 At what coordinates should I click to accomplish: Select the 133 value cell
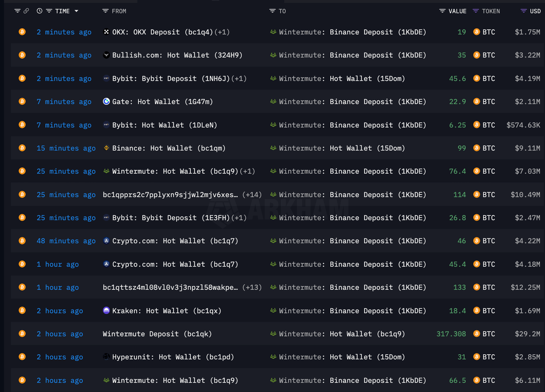[x=460, y=287]
